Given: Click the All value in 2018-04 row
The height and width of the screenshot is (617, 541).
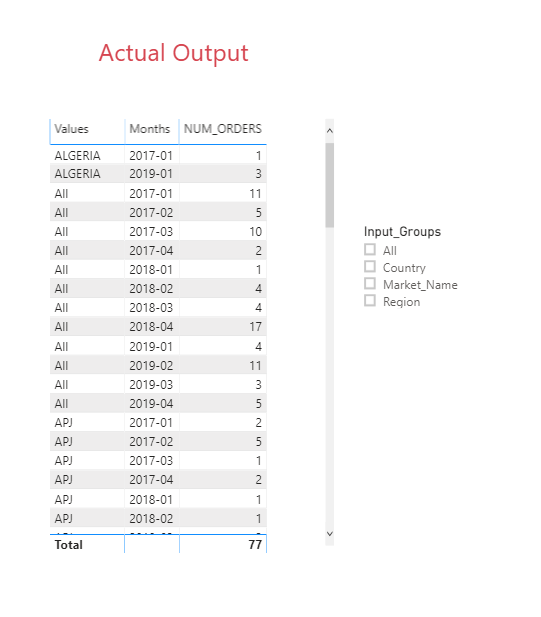Looking at the screenshot, I should point(61,327).
